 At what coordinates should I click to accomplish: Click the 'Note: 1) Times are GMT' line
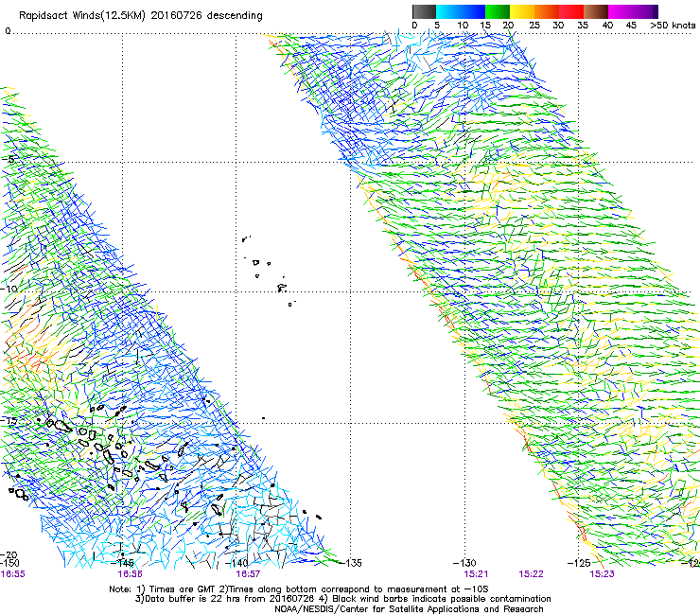[299, 589]
